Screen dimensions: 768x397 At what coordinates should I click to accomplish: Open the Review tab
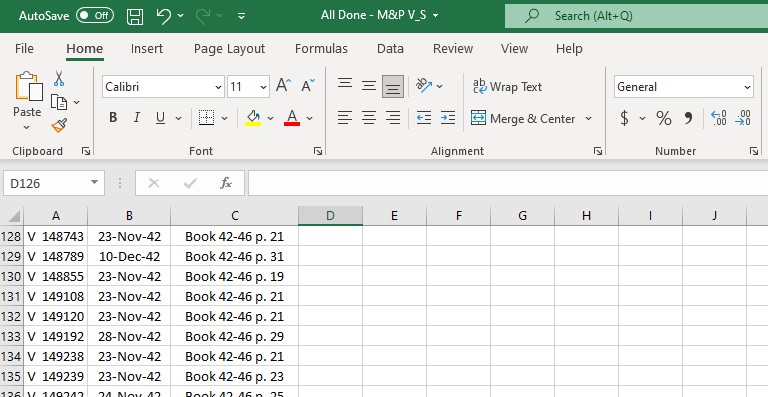coord(453,48)
